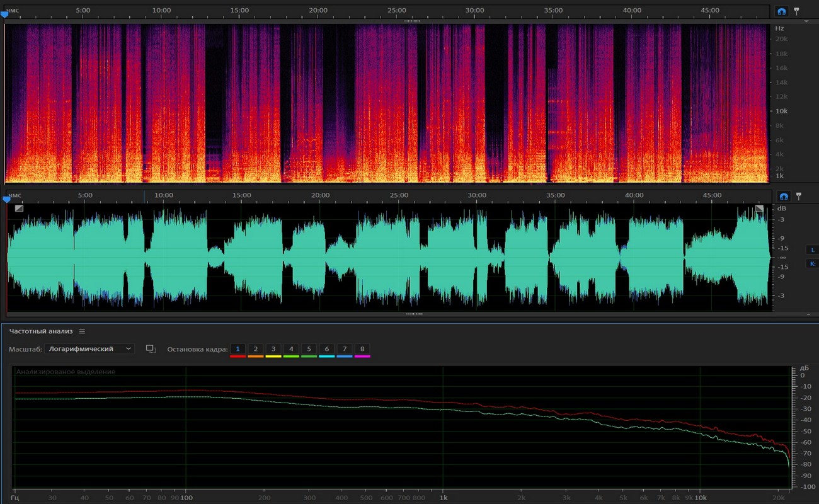Expand the small arrow above the Hz scale

point(806,21)
